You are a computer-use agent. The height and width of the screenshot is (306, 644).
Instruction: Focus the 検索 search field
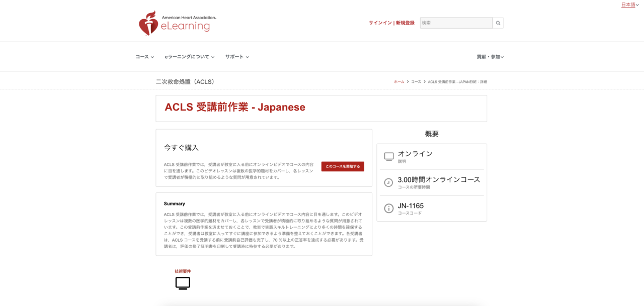click(x=456, y=23)
